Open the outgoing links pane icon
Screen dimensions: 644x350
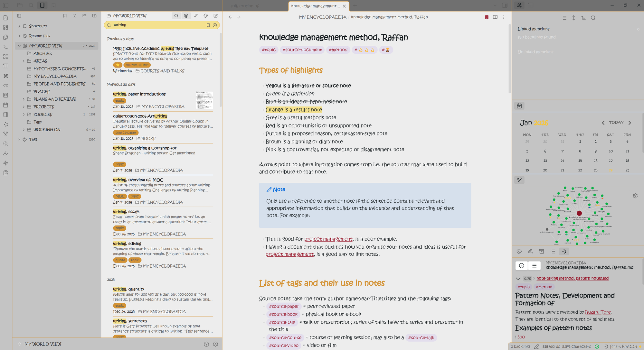(x=530, y=252)
